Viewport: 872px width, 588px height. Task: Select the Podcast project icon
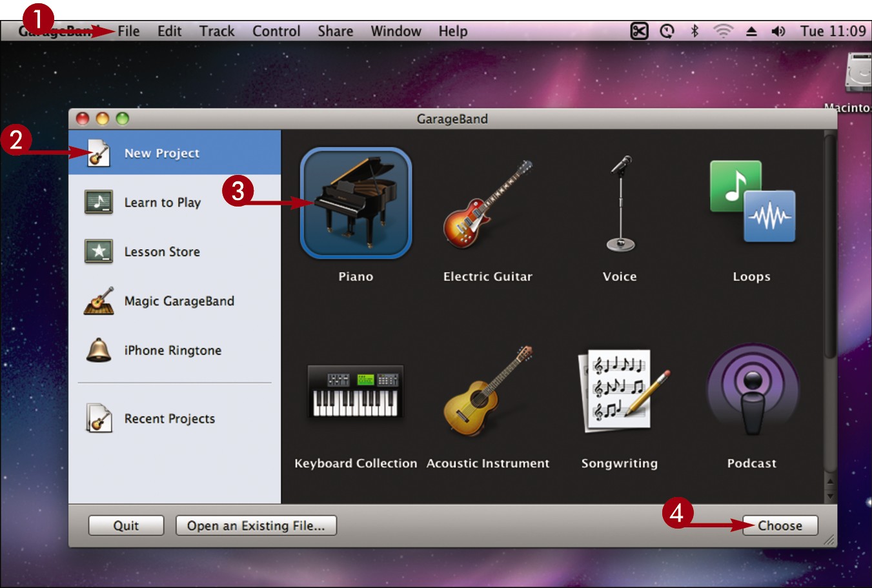753,389
